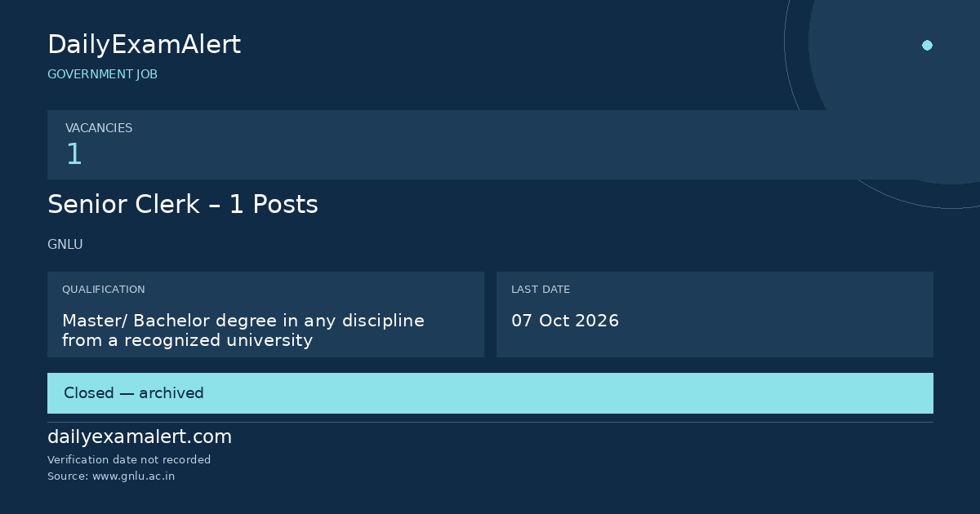The image size is (980, 514).
Task: Click the qualification card panel
Action: click(265, 314)
